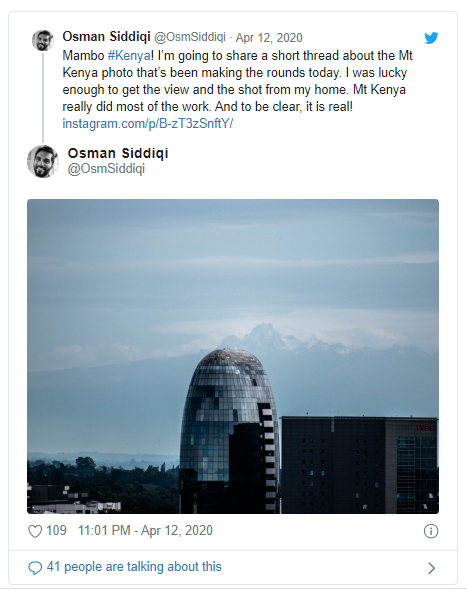
Task: Click the Twitter bird logo icon
Action: 431,38
